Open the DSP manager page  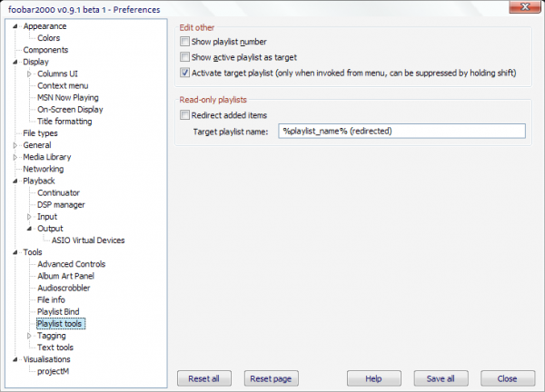pos(61,205)
